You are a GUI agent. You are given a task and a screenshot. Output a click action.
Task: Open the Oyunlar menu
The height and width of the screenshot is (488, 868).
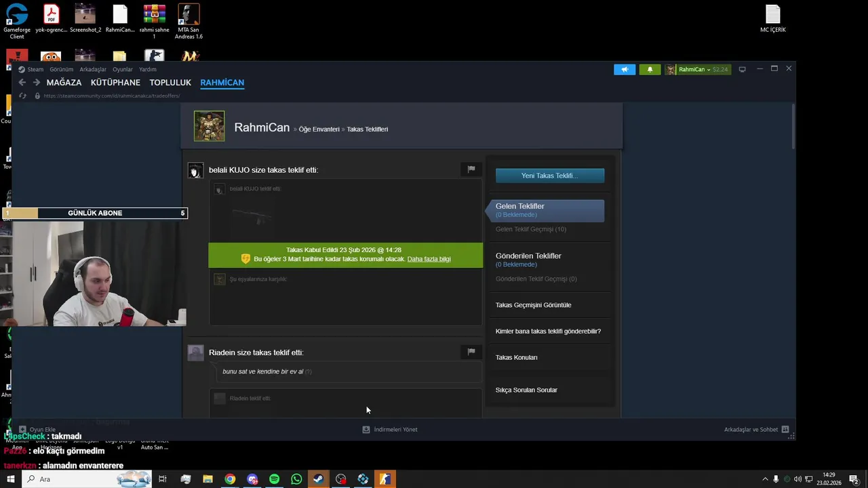(123, 69)
